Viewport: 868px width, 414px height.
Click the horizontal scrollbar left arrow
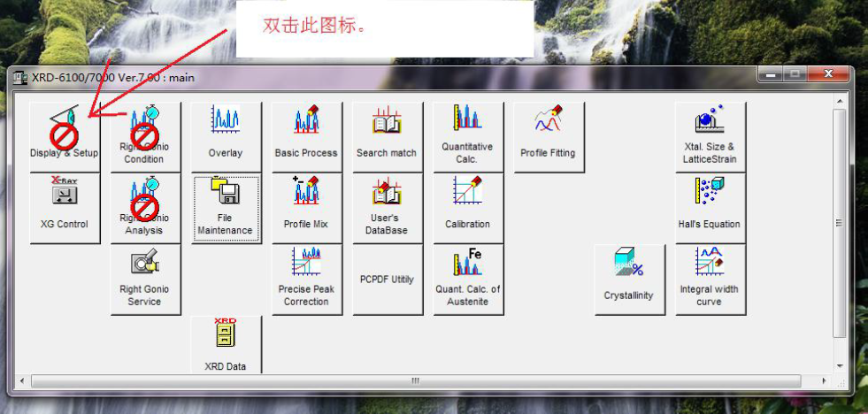23,380
